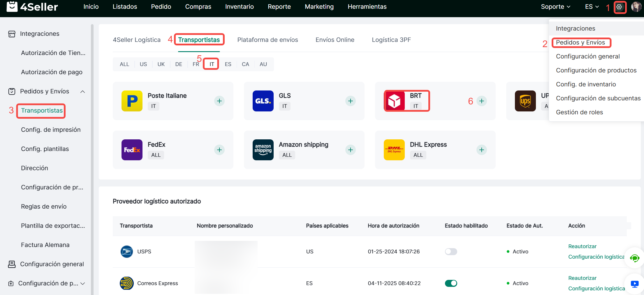Click the plus icon for DHL Express

(482, 150)
